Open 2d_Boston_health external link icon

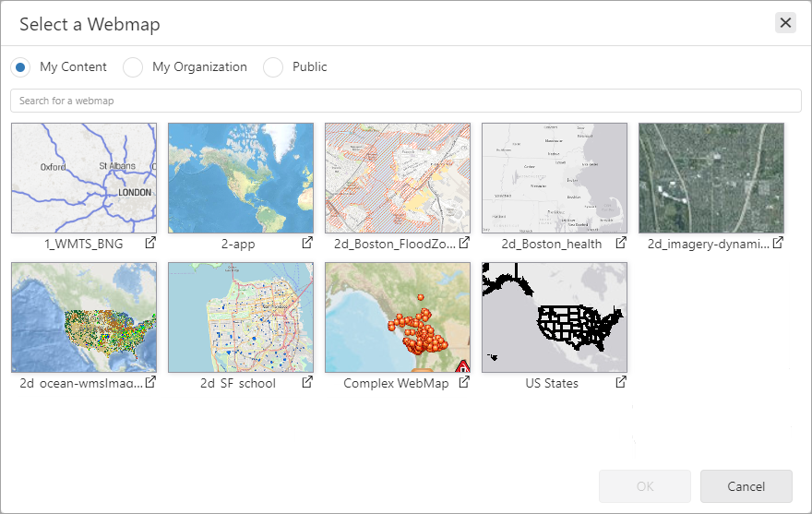(621, 243)
